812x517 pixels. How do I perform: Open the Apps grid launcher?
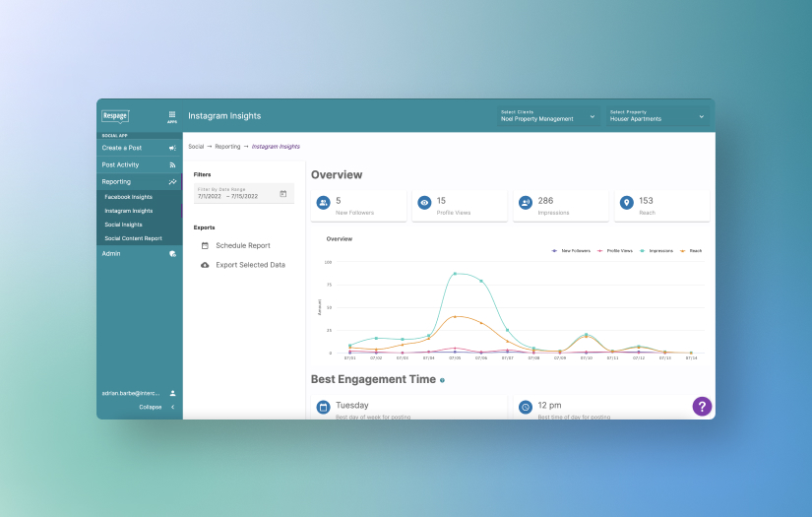pos(172,116)
